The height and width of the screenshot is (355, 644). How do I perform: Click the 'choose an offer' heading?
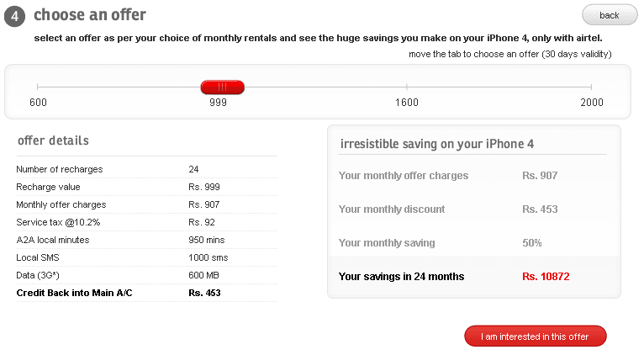[89, 15]
